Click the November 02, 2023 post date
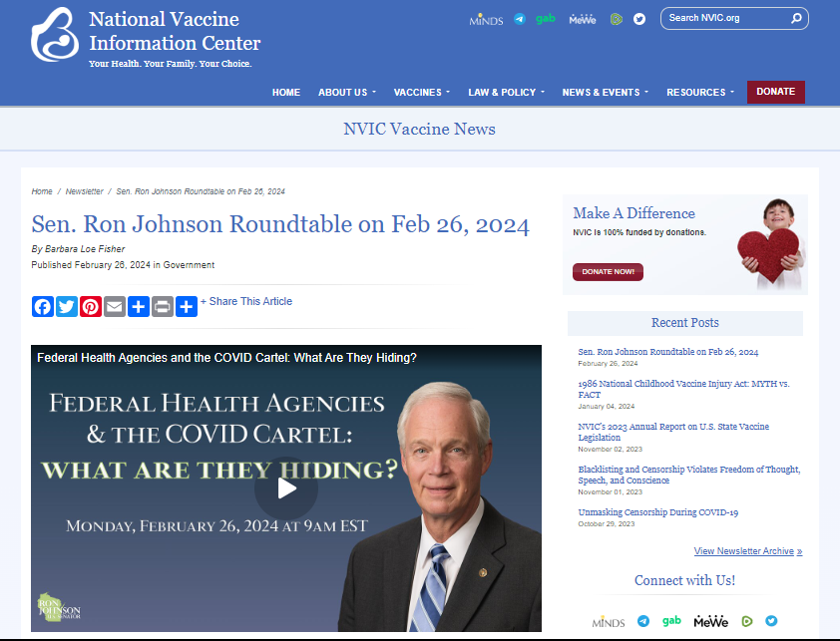Image resolution: width=840 pixels, height=641 pixels. (x=611, y=450)
